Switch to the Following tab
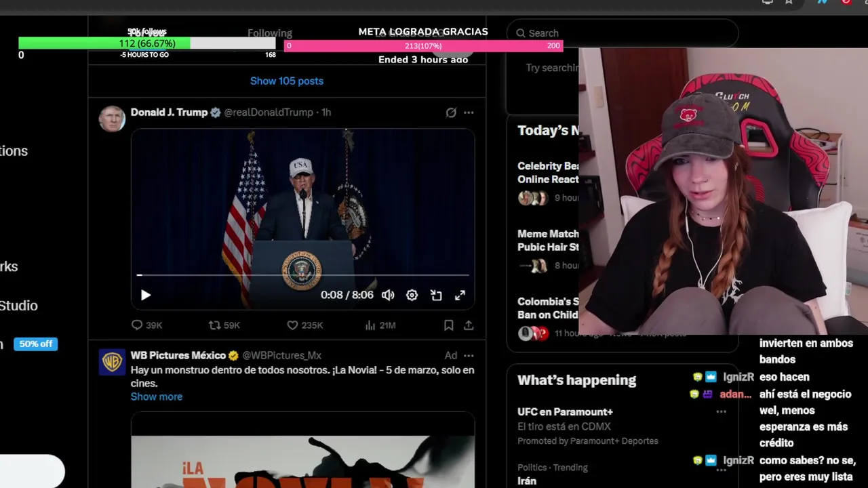868x488 pixels. point(270,33)
